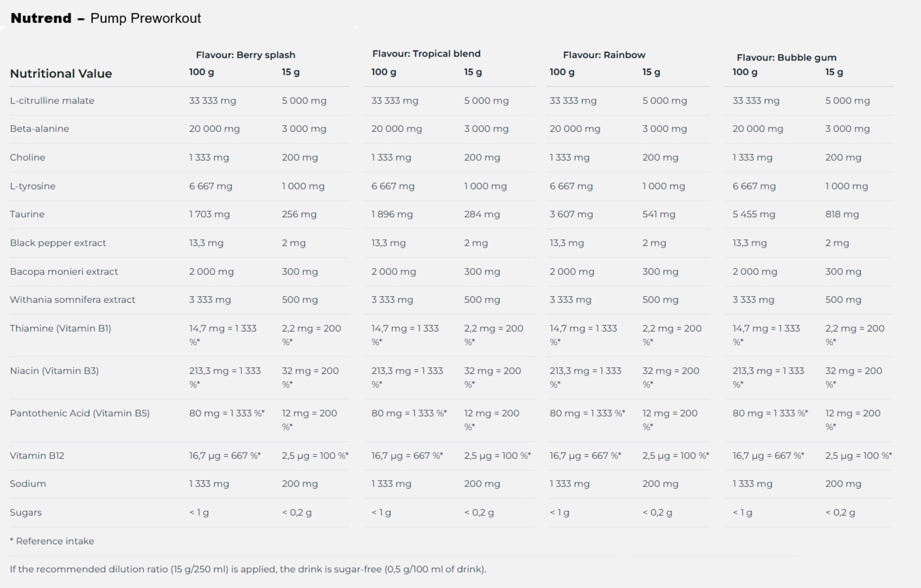Screen dimensions: 921x588
Task: Select the Flavour: Bubble gum column header
Action: click(786, 58)
